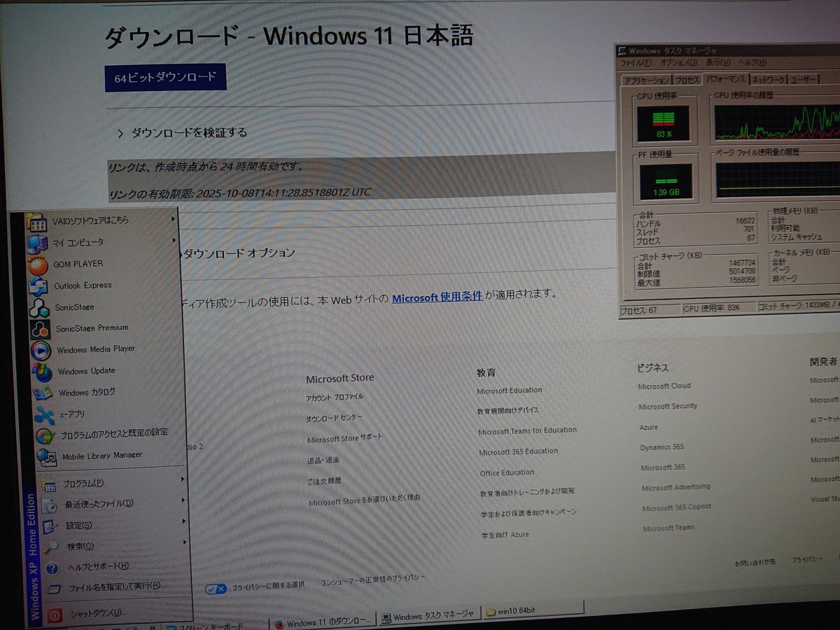Image resolution: width=840 pixels, height=630 pixels.
Task: Switch to パフォーマンス tab in Task Manager
Action: point(725,79)
